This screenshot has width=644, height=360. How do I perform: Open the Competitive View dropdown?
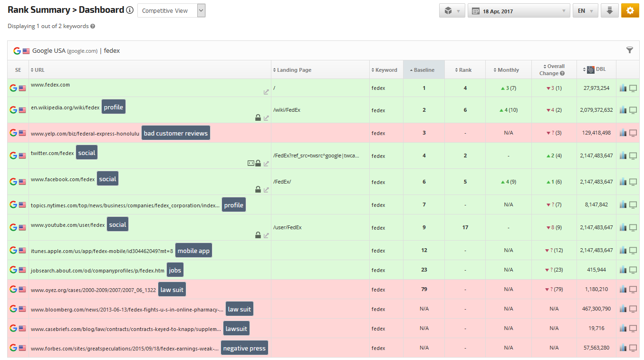point(171,11)
